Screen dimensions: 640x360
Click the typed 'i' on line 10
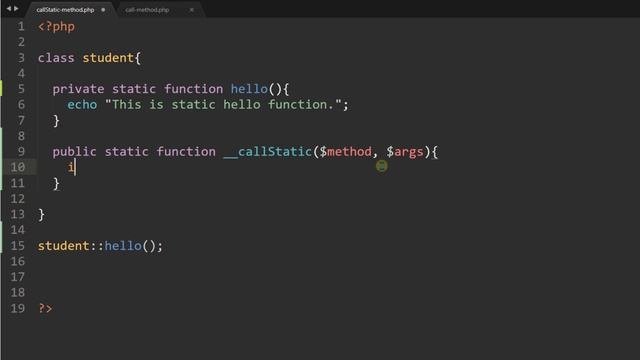(x=71, y=167)
